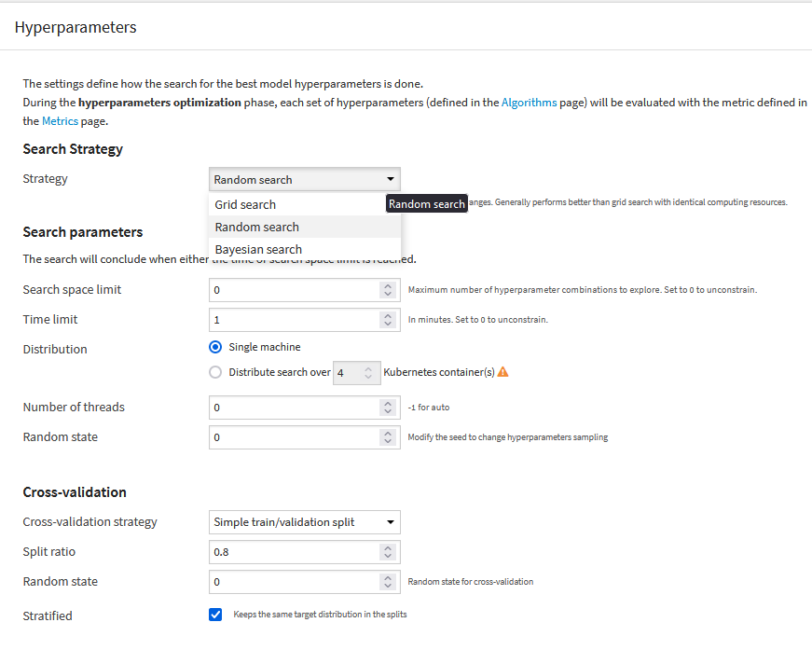Choose Distribute search over Kubernetes containers
This screenshot has width=812, height=650.
pos(215,371)
